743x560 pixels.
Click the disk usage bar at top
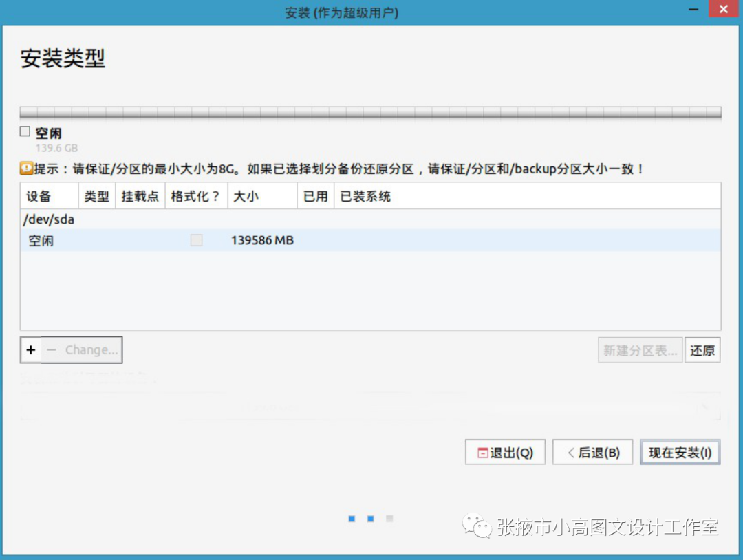point(370,113)
